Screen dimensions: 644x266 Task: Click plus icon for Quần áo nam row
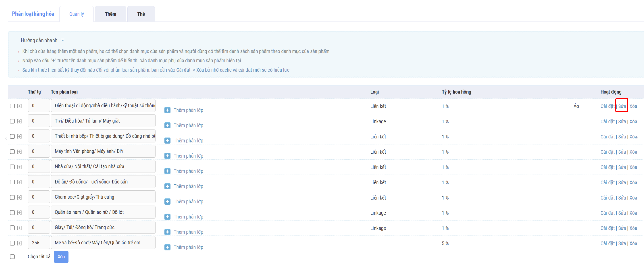(167, 217)
